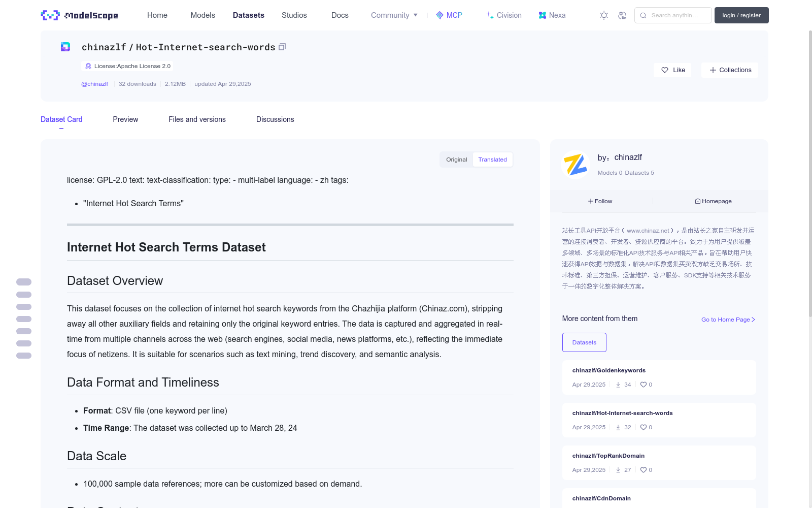Click heart icon on TopRankDomain card
The height and width of the screenshot is (508, 812).
click(x=644, y=470)
